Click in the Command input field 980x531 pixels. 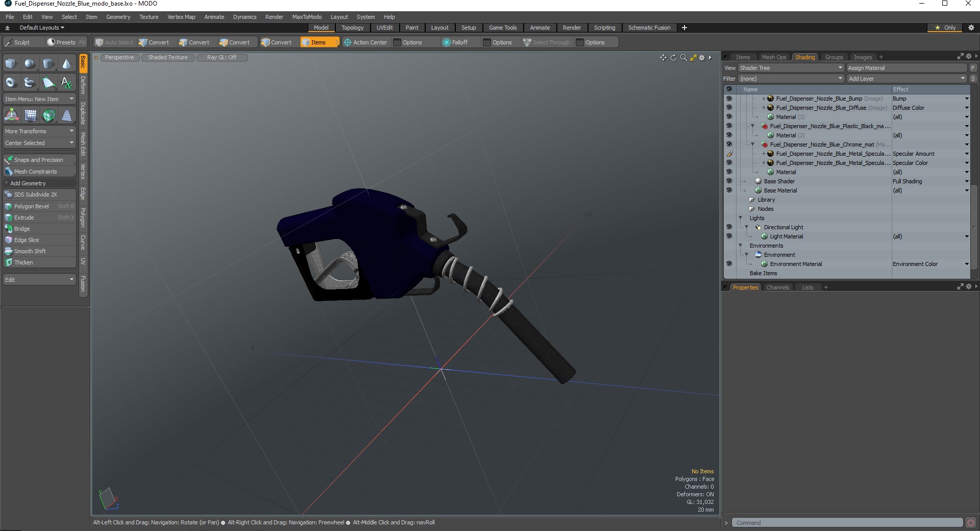point(847,523)
